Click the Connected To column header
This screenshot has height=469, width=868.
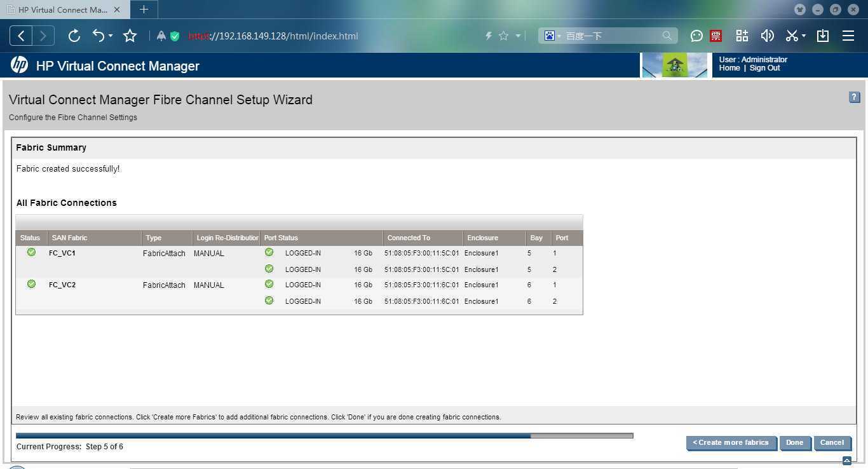[x=423, y=238]
